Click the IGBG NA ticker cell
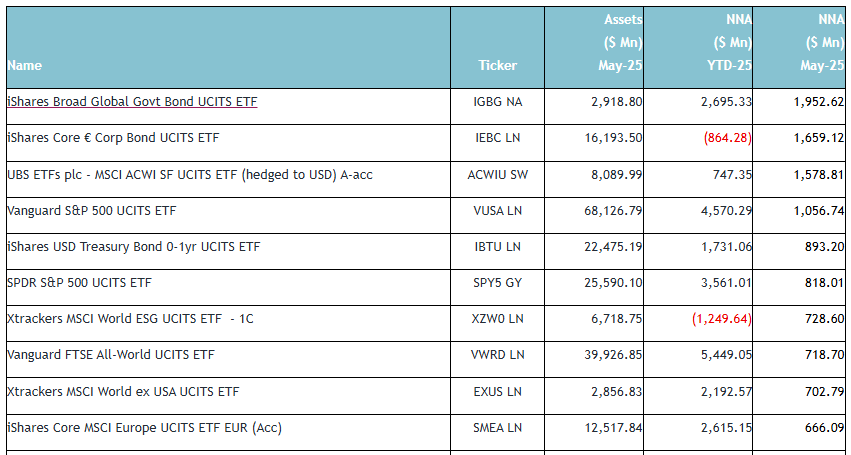The image size is (851, 455). 497,102
